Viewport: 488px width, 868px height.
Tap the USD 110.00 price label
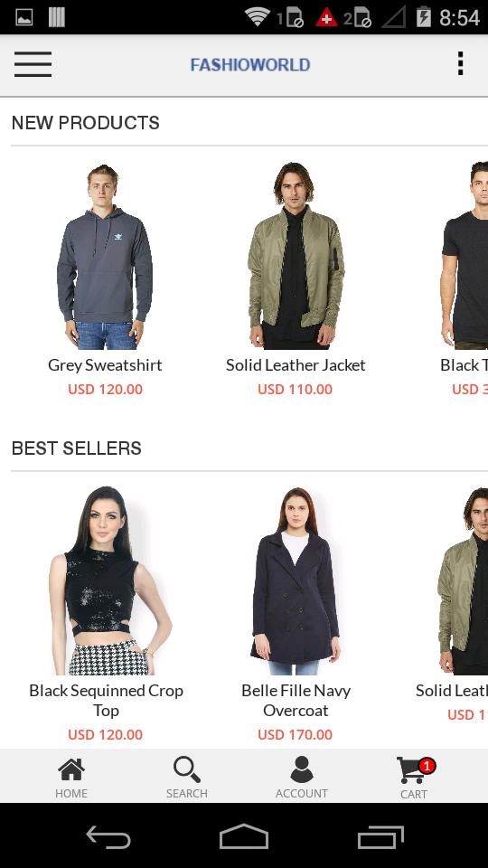pos(295,389)
